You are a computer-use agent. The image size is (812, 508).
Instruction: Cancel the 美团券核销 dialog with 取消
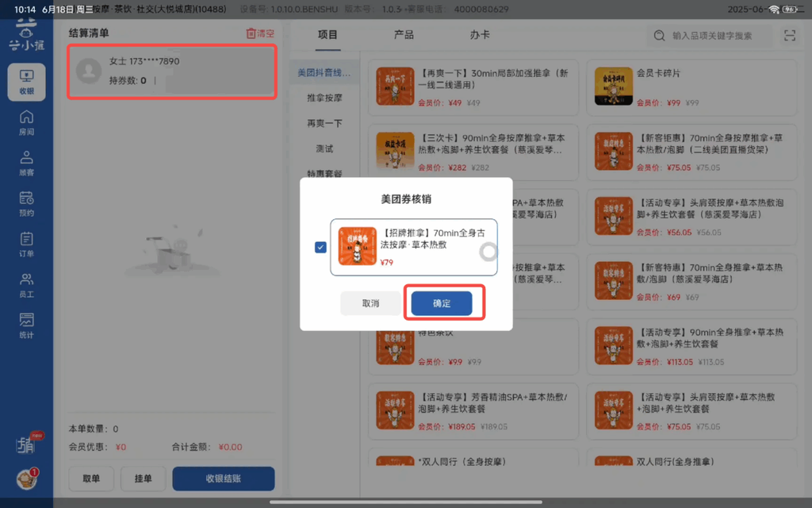pyautogui.click(x=371, y=303)
